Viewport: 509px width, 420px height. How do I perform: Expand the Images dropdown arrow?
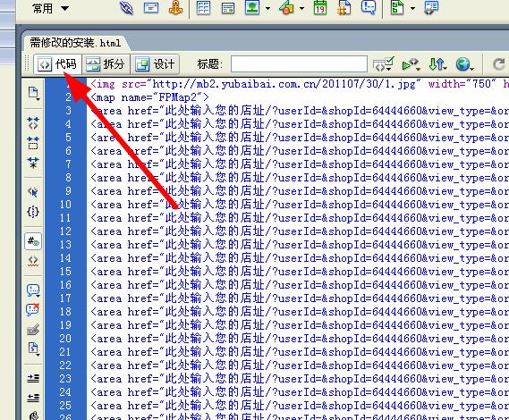coord(268,8)
